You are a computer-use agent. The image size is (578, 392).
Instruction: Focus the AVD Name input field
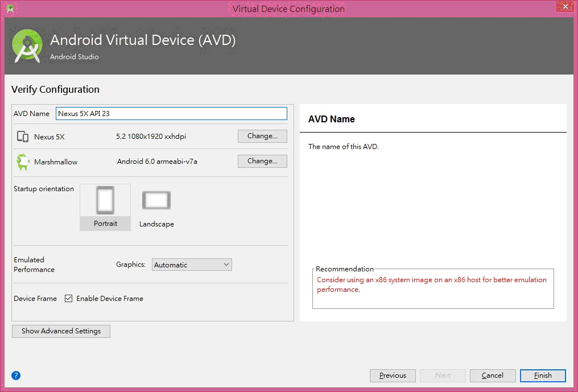tap(171, 114)
